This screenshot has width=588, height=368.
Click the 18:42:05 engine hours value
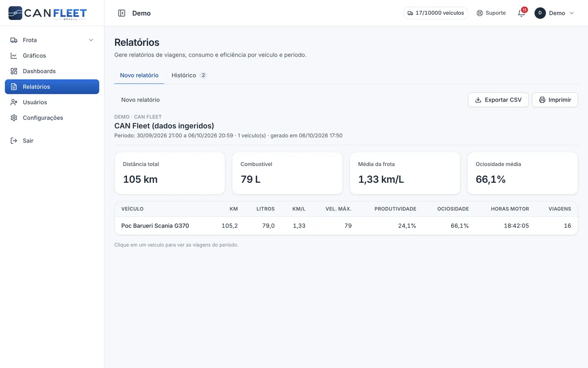[x=517, y=226]
